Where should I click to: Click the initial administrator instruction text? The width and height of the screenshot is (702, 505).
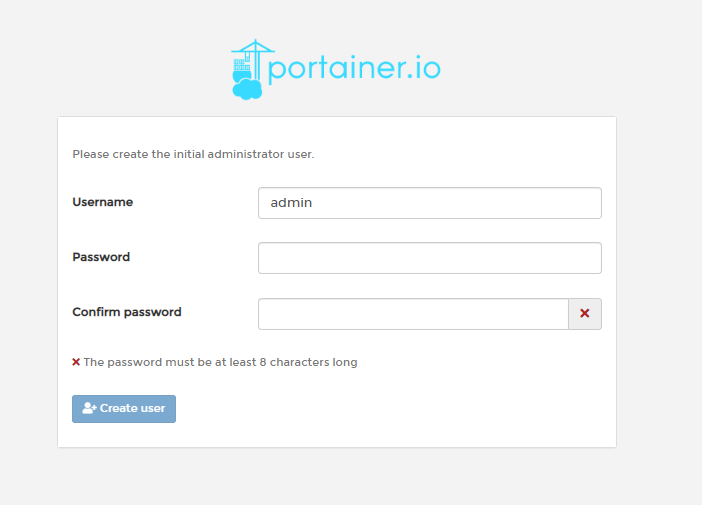(x=193, y=154)
